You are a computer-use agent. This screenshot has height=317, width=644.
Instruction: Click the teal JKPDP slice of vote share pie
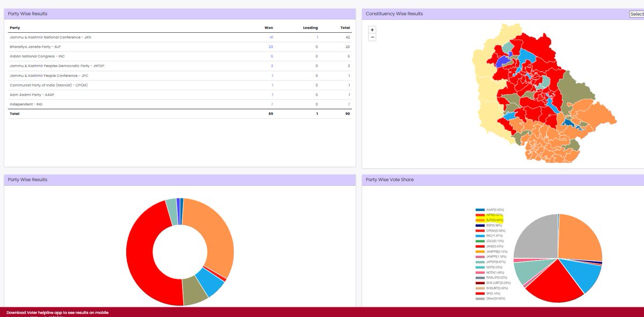[529, 270]
